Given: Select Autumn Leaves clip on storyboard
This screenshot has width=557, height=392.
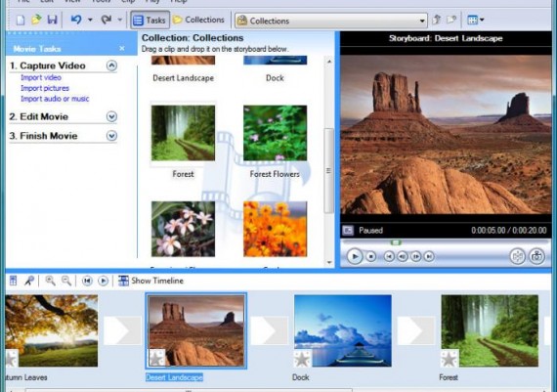Looking at the screenshot, I should (x=52, y=330).
